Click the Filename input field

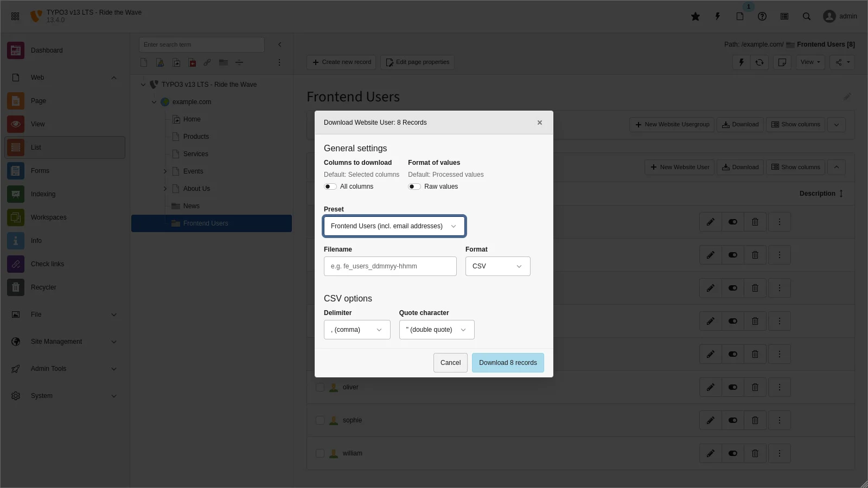pyautogui.click(x=390, y=266)
